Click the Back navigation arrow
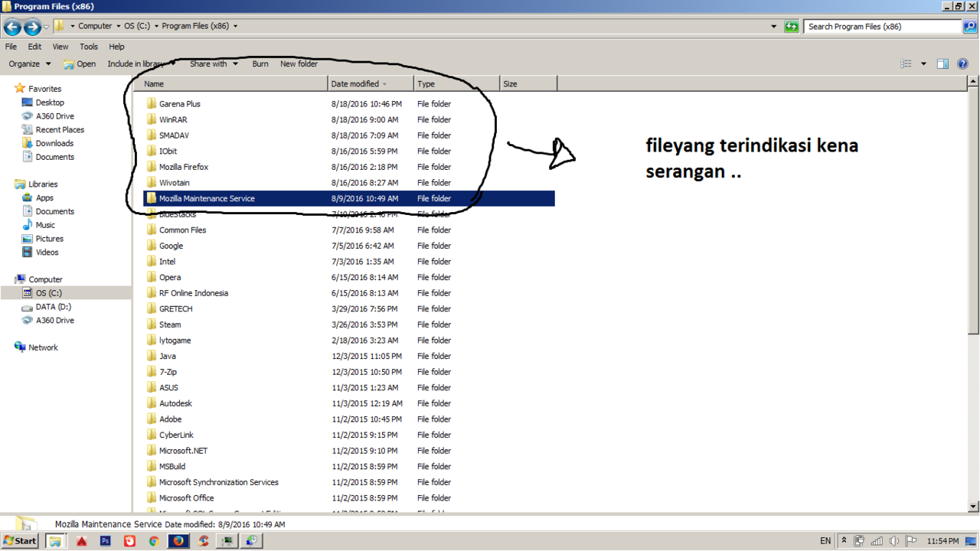The image size is (980, 551). pos(12,27)
